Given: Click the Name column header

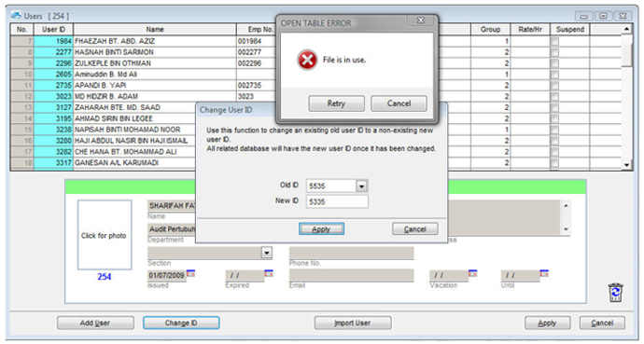Looking at the screenshot, I should (x=155, y=30).
